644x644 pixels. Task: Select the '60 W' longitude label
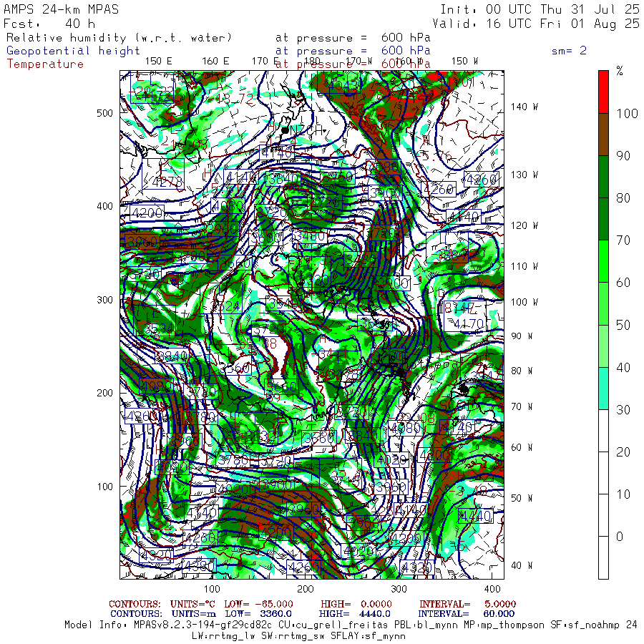pos(522,448)
